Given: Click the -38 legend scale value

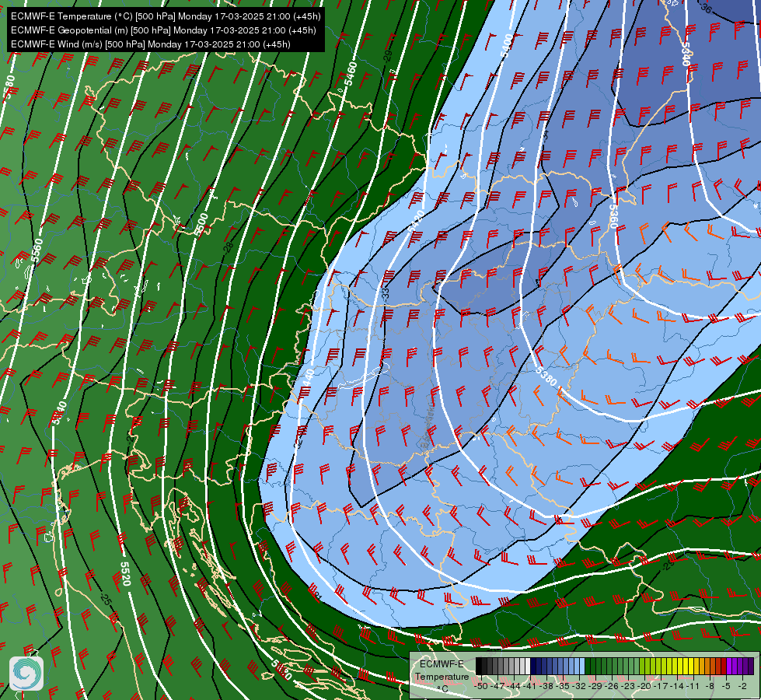Looking at the screenshot, I should (x=546, y=686).
